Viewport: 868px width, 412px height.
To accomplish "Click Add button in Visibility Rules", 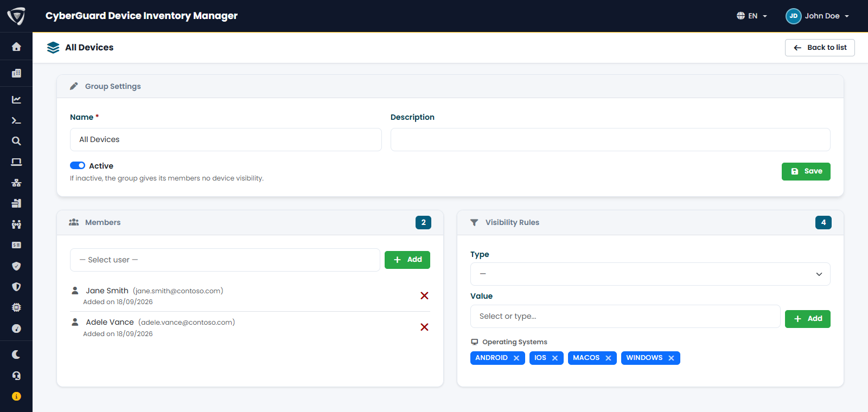I will (x=808, y=319).
